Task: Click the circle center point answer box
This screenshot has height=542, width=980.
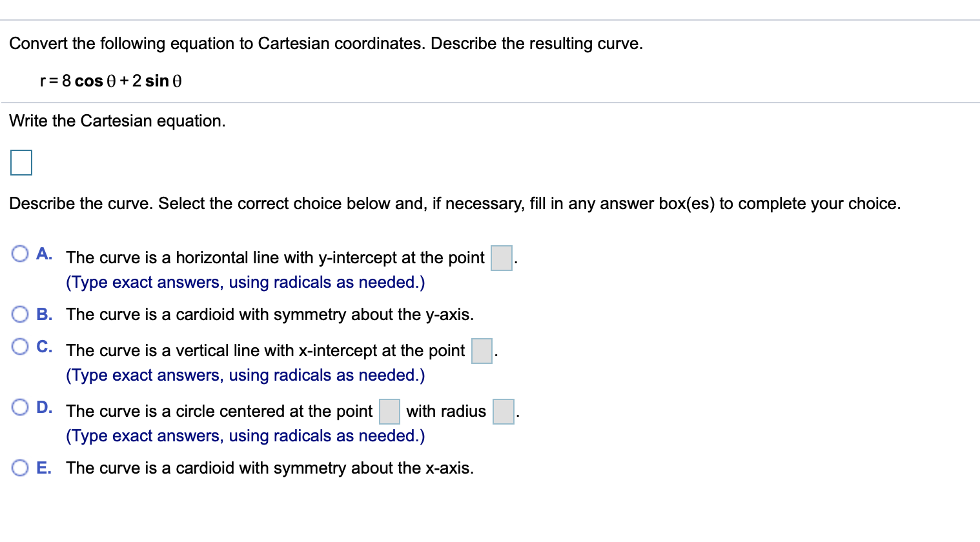Action: pyautogui.click(x=389, y=412)
